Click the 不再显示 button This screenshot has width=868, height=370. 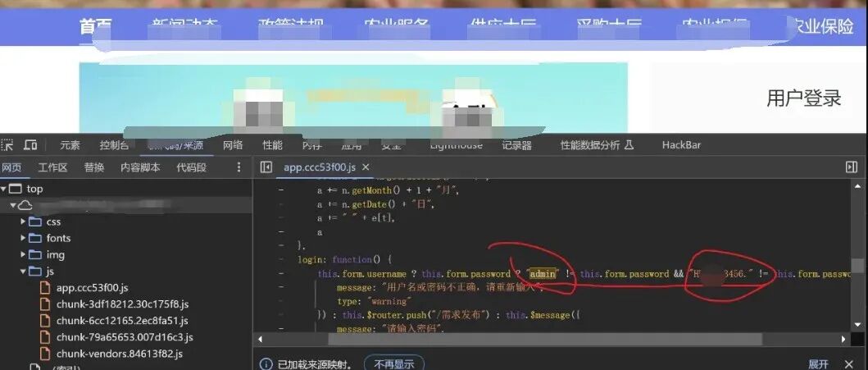point(394,364)
